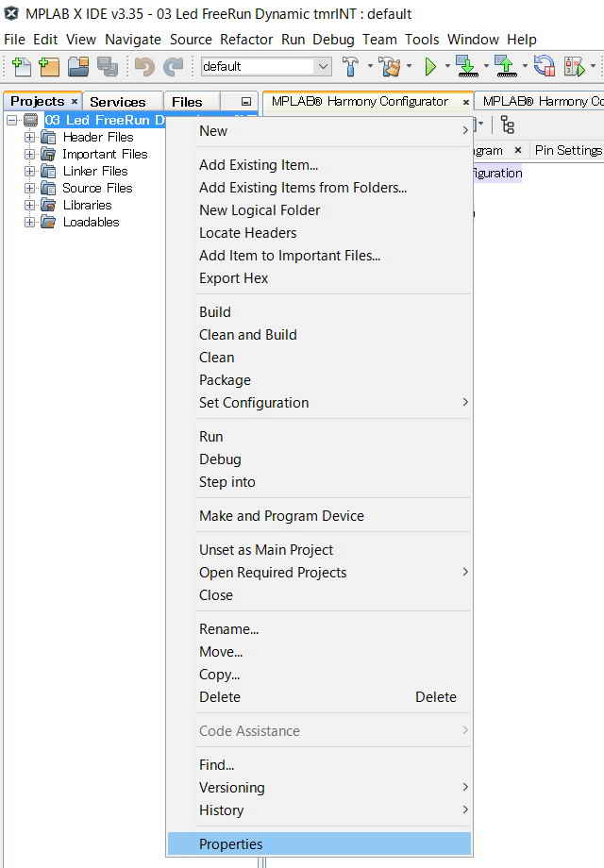This screenshot has height=868, width=604.
Task: Open the project configuration dropdown
Action: (323, 67)
